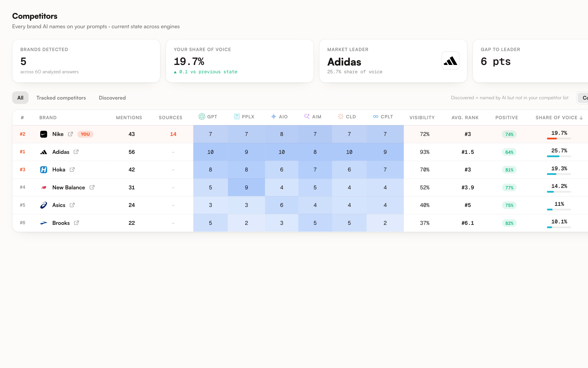
Task: Open Nike external link icon
Action: point(70,134)
